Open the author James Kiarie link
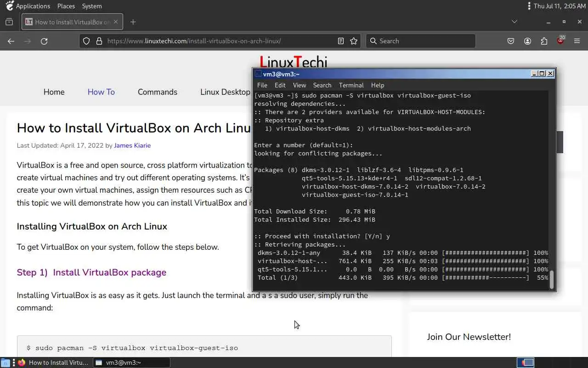The height and width of the screenshot is (368, 588). coord(132,145)
